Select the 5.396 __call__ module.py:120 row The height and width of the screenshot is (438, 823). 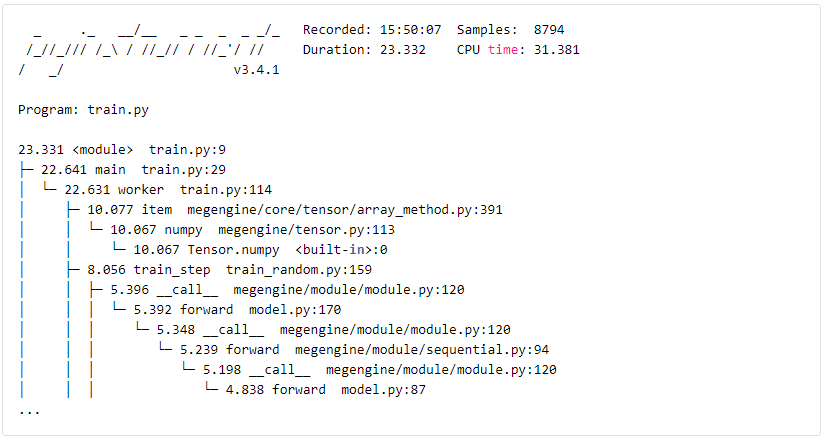click(287, 289)
